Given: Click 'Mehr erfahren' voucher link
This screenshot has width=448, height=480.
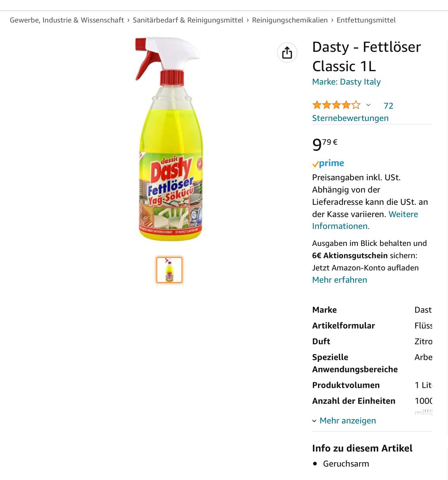Looking at the screenshot, I should [339, 280].
